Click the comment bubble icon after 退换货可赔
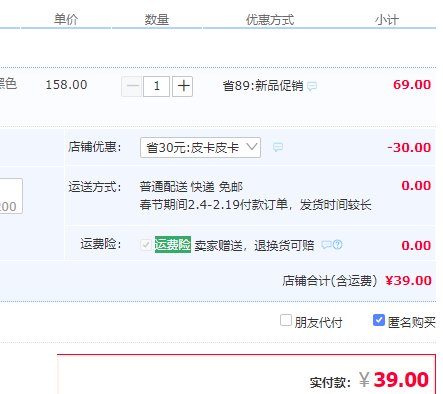 coord(326,245)
